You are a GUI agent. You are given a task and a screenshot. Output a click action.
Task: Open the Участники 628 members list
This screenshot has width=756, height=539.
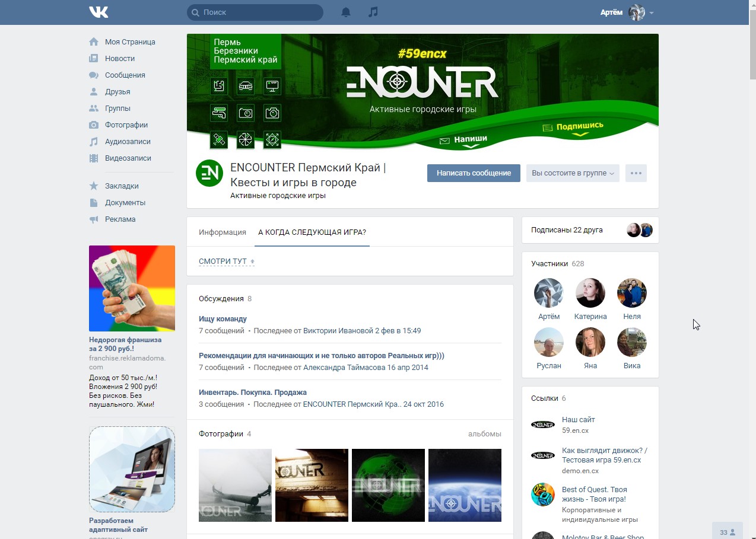558,264
